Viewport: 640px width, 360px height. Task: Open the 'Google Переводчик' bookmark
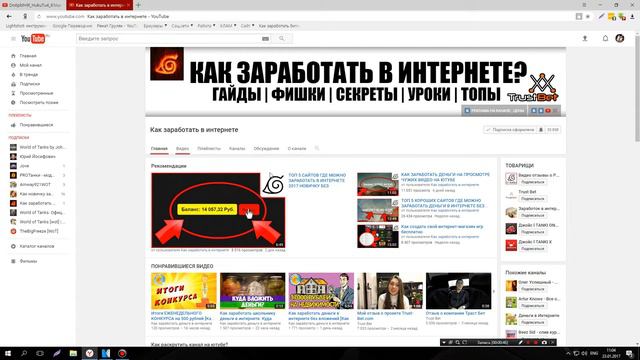pos(72,26)
